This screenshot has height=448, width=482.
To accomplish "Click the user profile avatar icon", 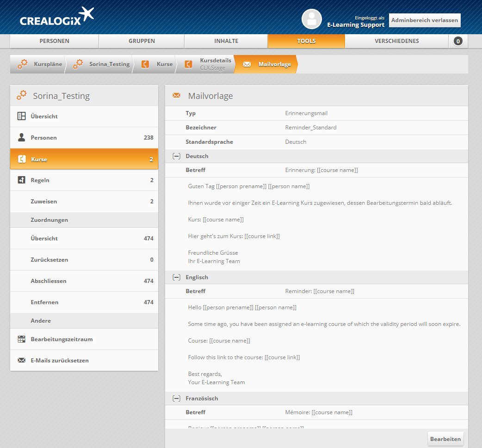I will (x=311, y=19).
